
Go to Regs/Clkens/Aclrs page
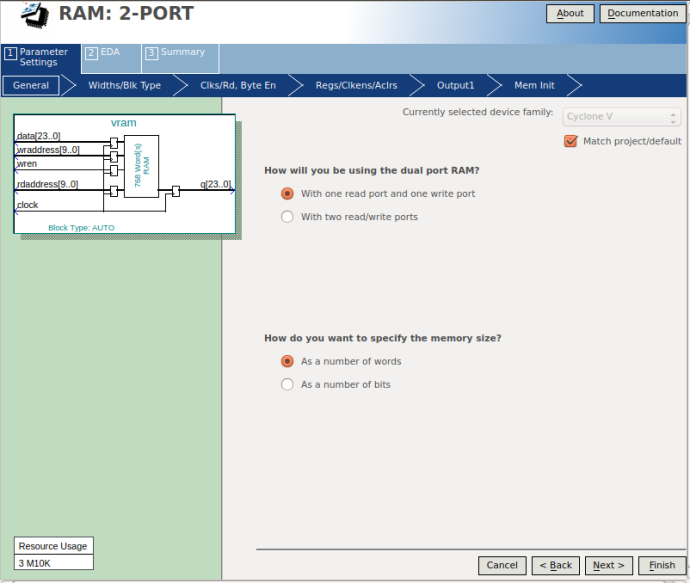click(356, 85)
